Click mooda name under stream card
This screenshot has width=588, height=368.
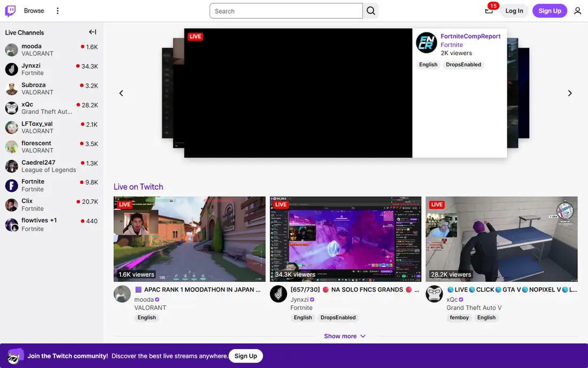click(x=144, y=300)
